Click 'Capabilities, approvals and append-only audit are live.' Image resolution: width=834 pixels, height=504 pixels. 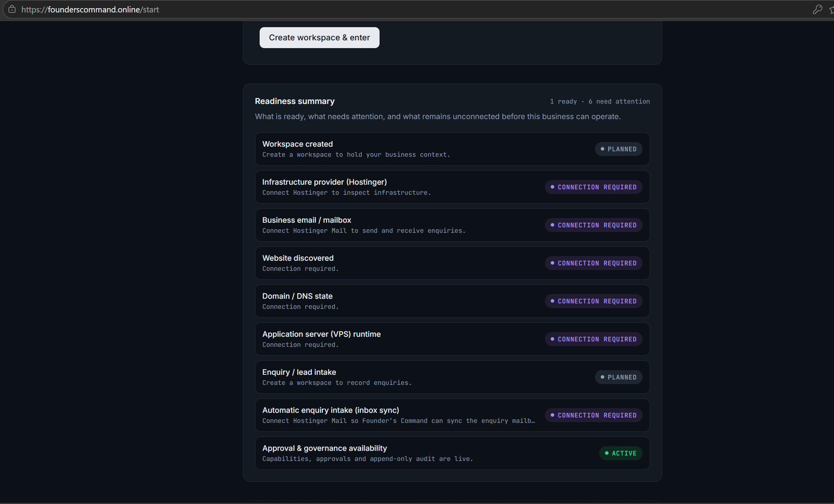(368, 459)
